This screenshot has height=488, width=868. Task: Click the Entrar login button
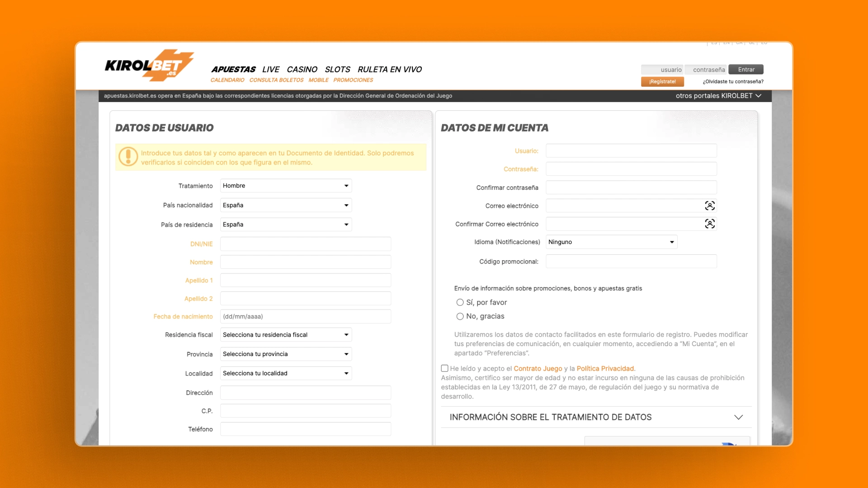click(x=746, y=70)
